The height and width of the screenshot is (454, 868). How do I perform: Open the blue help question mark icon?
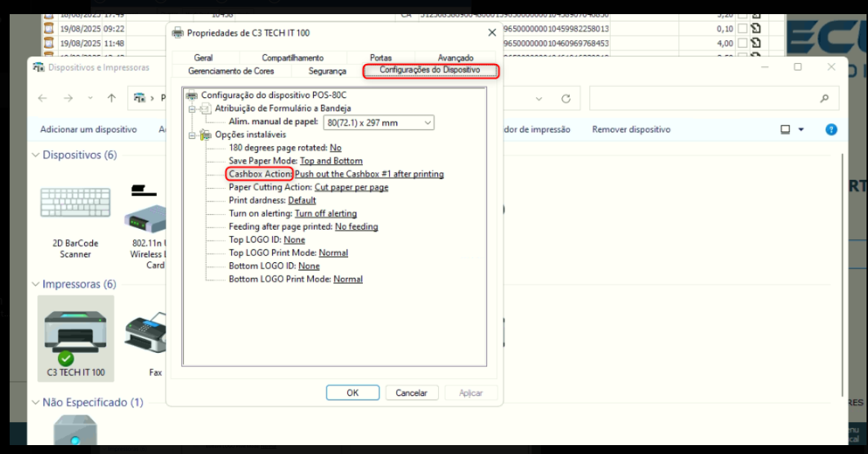point(832,129)
